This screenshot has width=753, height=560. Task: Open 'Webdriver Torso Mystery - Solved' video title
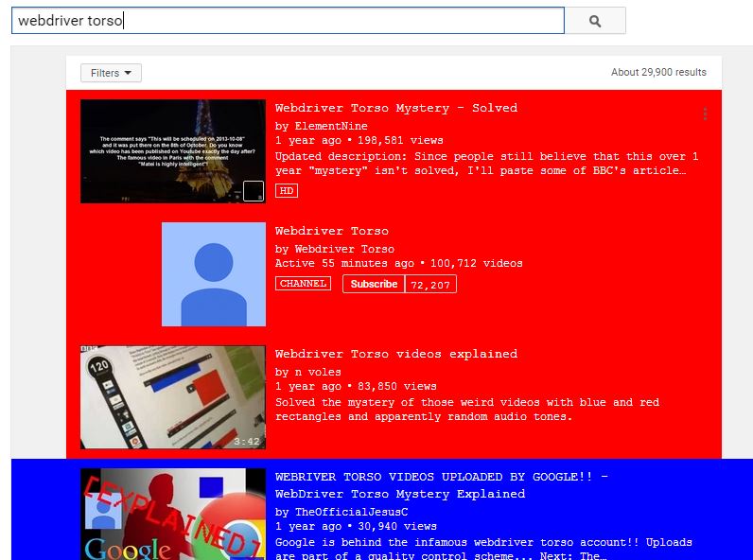click(x=396, y=108)
